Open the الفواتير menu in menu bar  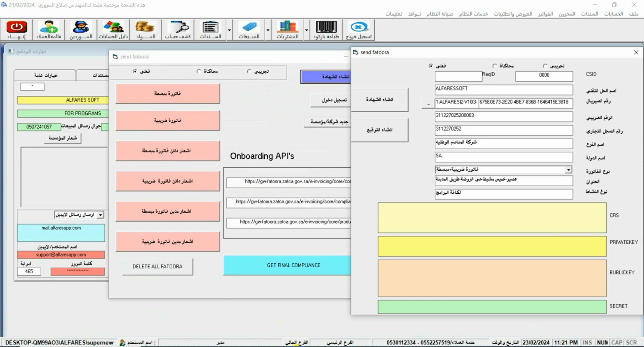point(545,14)
